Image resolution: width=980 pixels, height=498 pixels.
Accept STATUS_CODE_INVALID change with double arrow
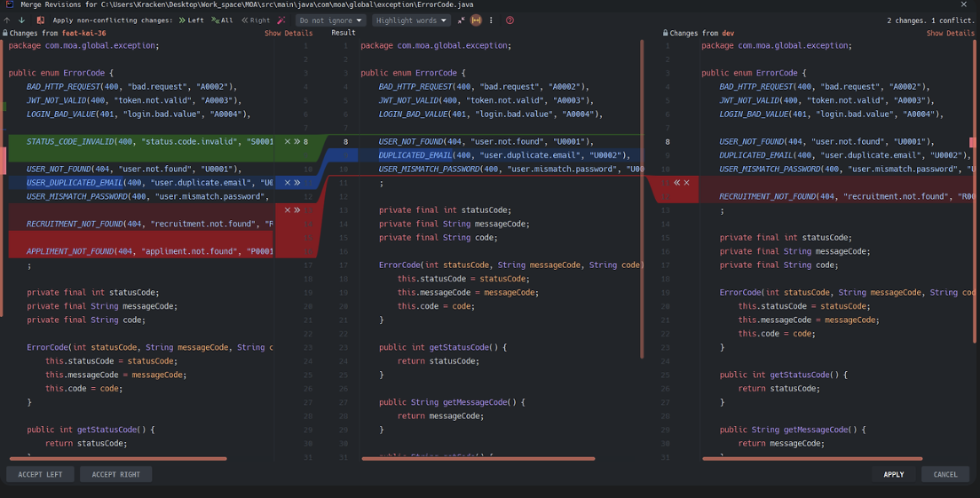click(x=296, y=142)
